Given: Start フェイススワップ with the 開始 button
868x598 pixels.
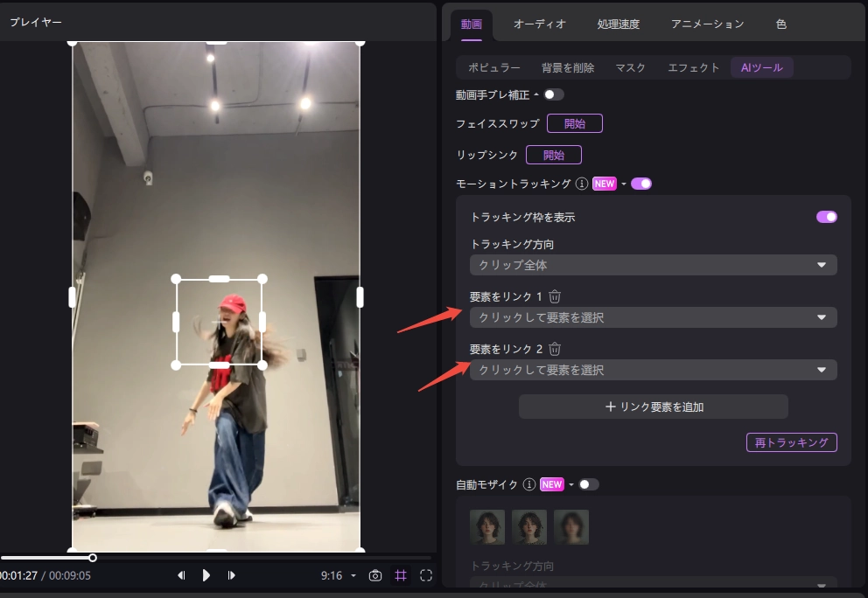Looking at the screenshot, I should pyautogui.click(x=577, y=122).
